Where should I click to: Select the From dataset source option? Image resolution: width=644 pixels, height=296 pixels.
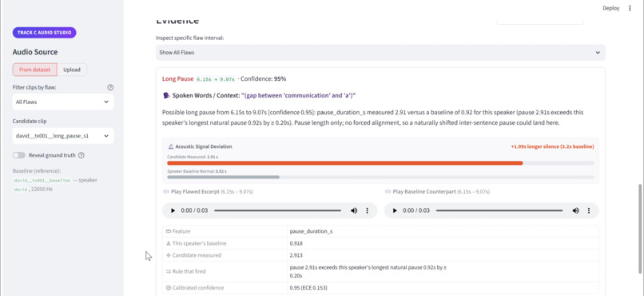tap(35, 70)
